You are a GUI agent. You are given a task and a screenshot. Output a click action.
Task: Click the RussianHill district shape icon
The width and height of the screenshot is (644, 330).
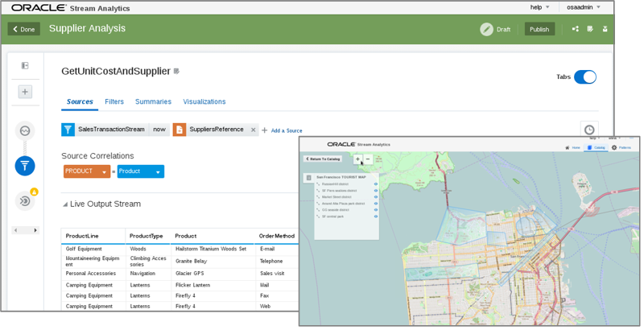point(318,184)
